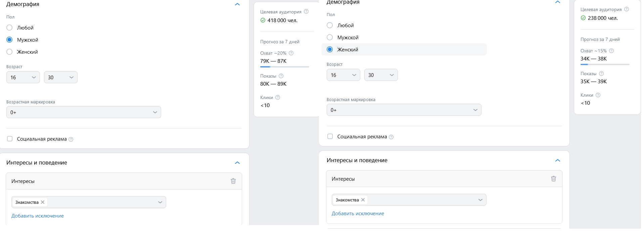This screenshot has height=231, width=644.
Task: Click help icon beside Клики in the 238 000 forecast
Action: [598, 95]
